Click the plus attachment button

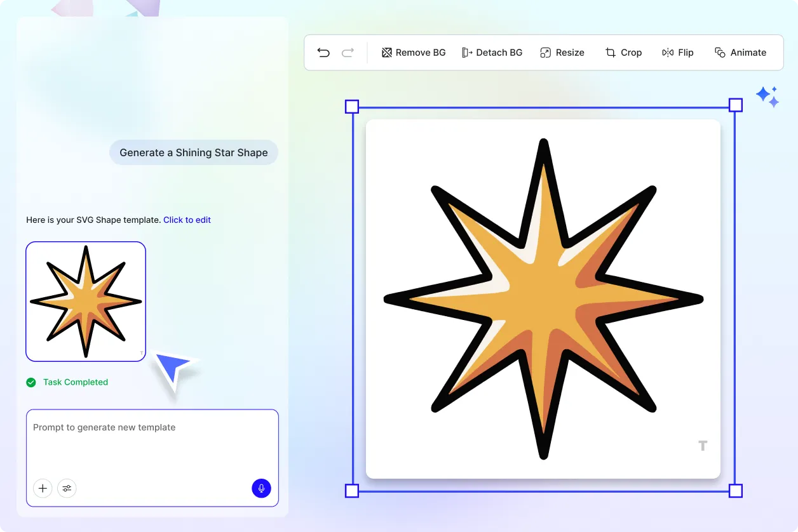pos(43,488)
